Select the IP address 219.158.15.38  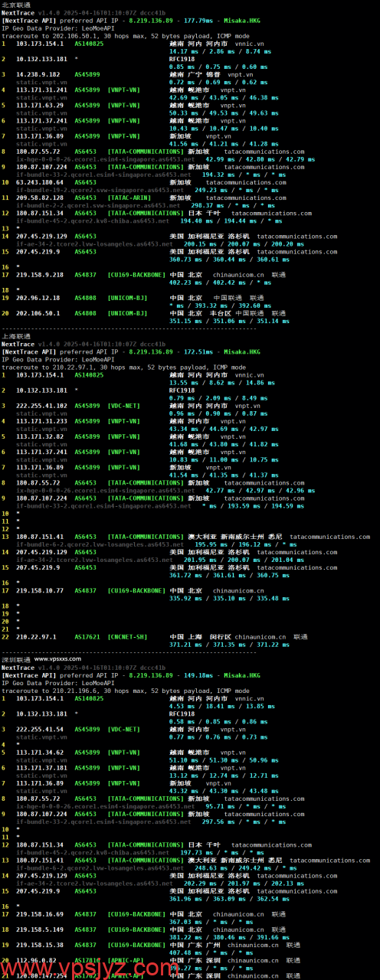pos(40,944)
